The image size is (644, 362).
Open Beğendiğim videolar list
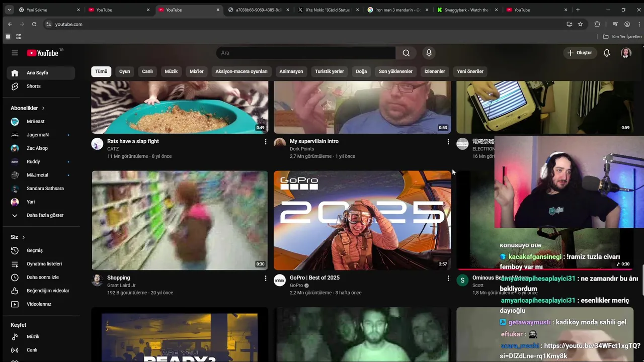41,291
